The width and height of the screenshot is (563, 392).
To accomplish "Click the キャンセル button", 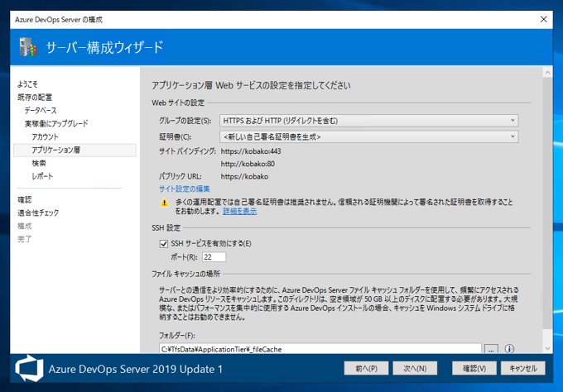I will click(x=523, y=368).
